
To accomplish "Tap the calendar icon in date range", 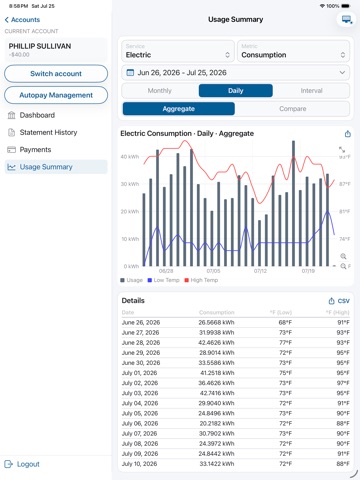I will (x=130, y=73).
